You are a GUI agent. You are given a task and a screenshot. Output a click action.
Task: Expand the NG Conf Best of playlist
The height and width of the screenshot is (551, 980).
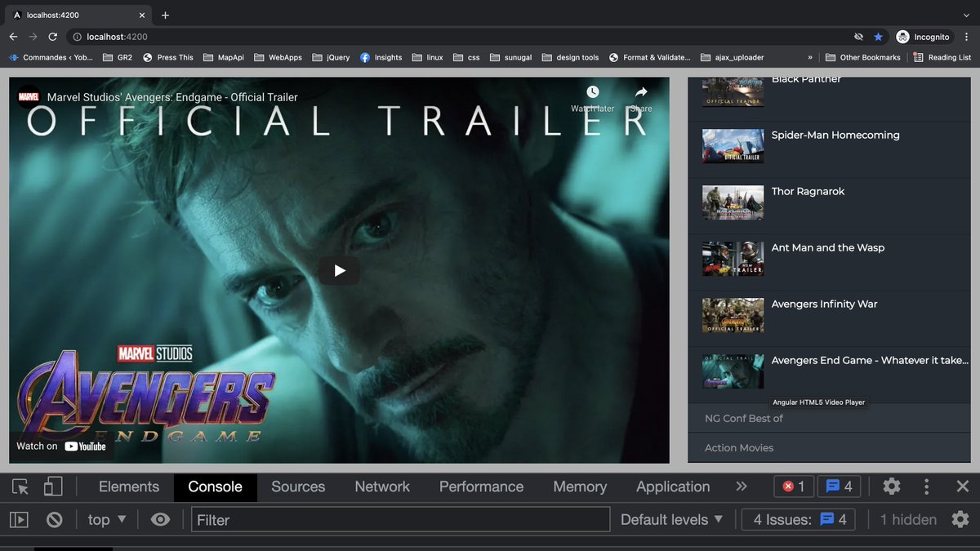(829, 418)
